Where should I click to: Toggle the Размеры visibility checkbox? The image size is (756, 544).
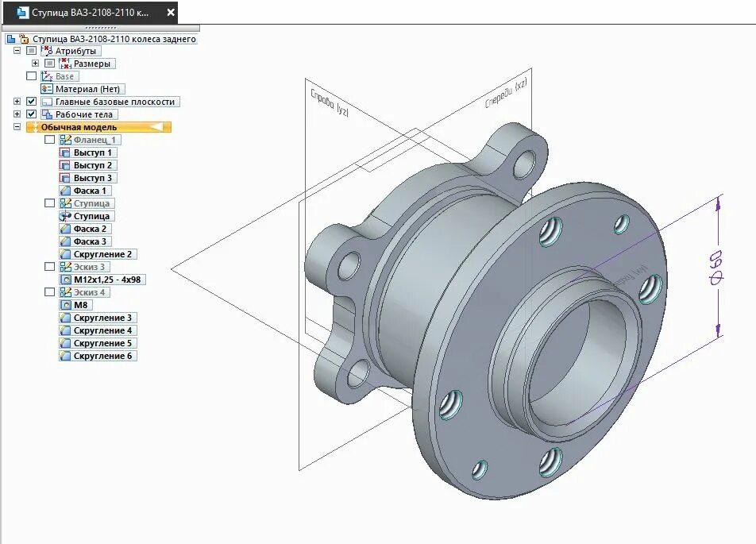point(50,64)
